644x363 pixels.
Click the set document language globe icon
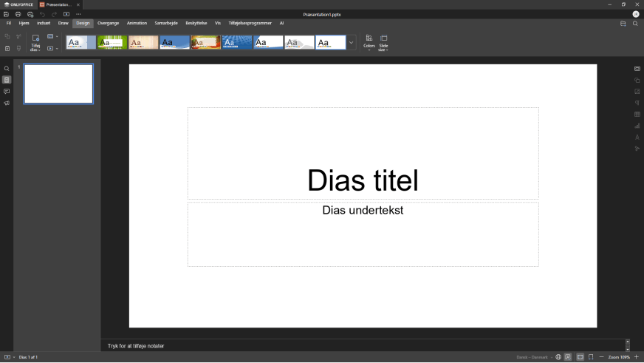point(558,357)
